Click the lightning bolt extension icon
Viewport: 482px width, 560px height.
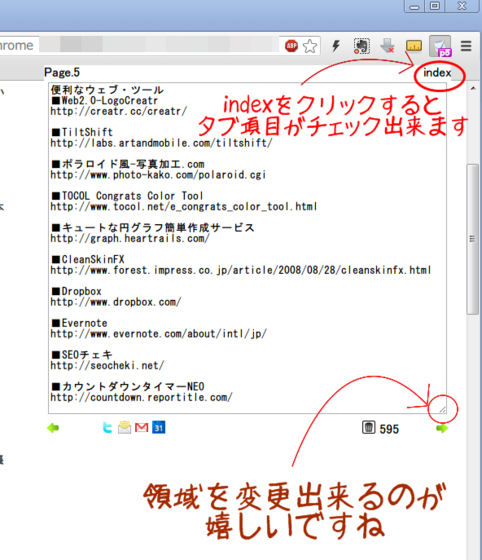click(336, 46)
